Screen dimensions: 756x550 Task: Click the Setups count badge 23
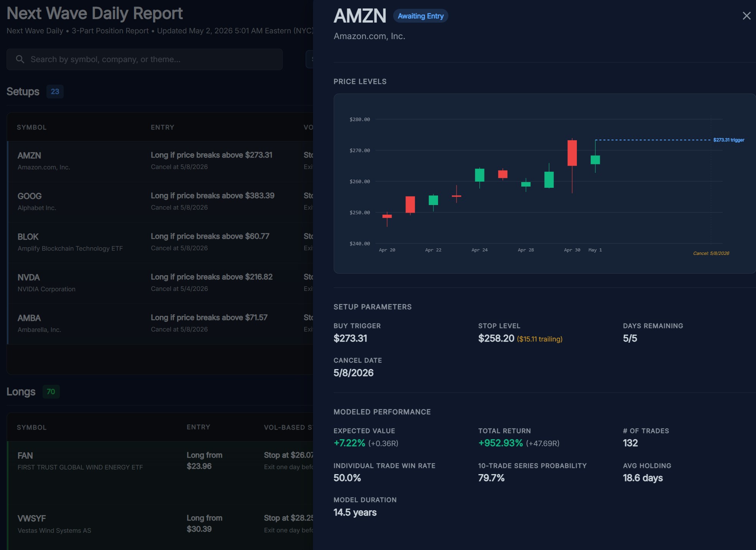pos(55,92)
